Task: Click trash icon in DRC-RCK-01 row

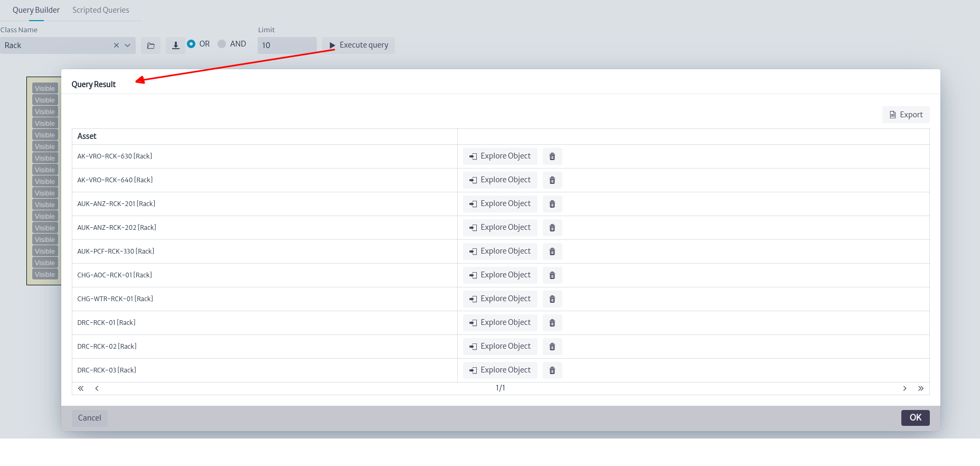Action: pos(552,323)
